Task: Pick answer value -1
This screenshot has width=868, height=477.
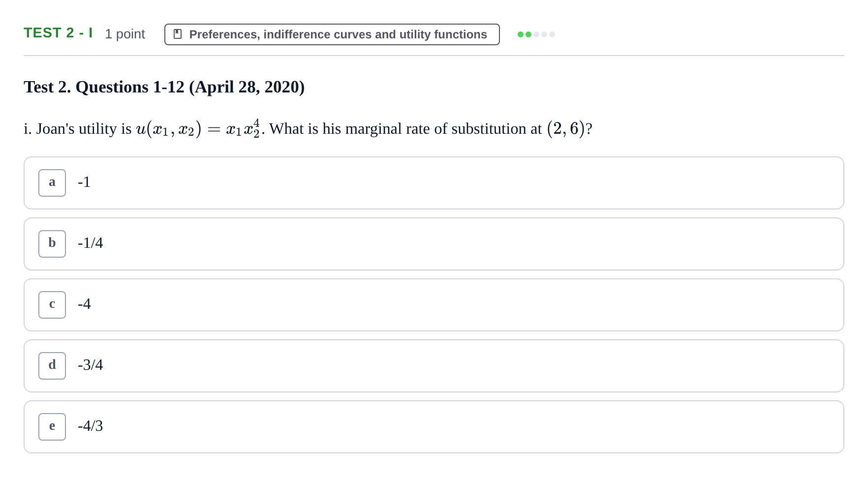Action: click(x=84, y=182)
